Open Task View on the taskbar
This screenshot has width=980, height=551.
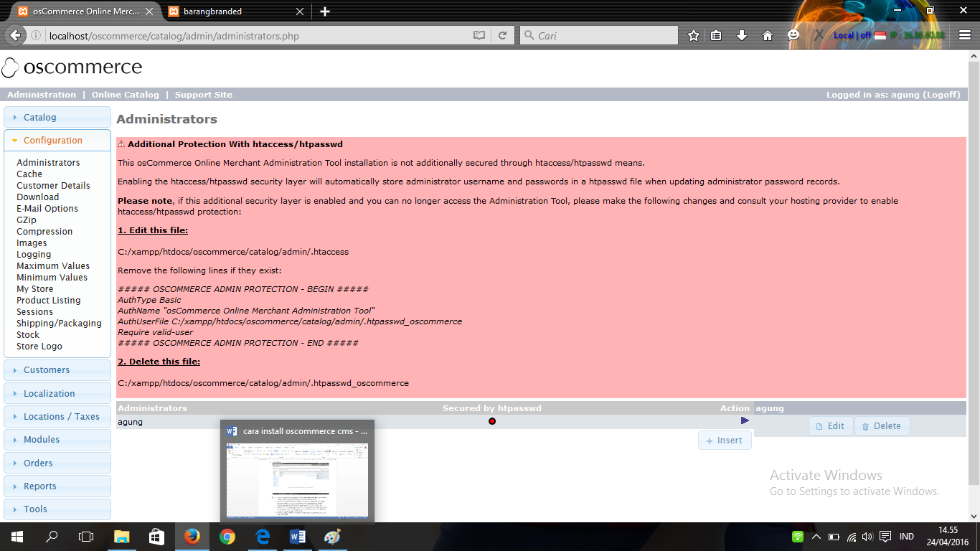click(86, 536)
